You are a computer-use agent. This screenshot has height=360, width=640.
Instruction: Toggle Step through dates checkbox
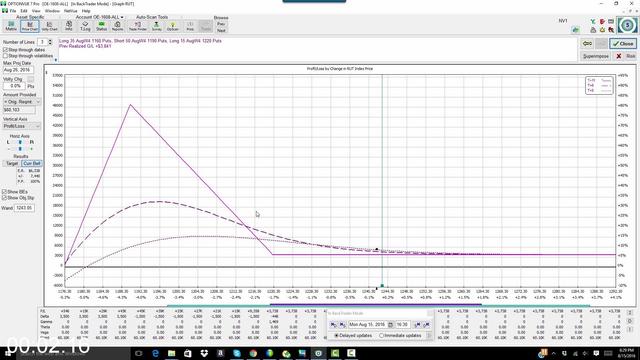(x=5, y=50)
